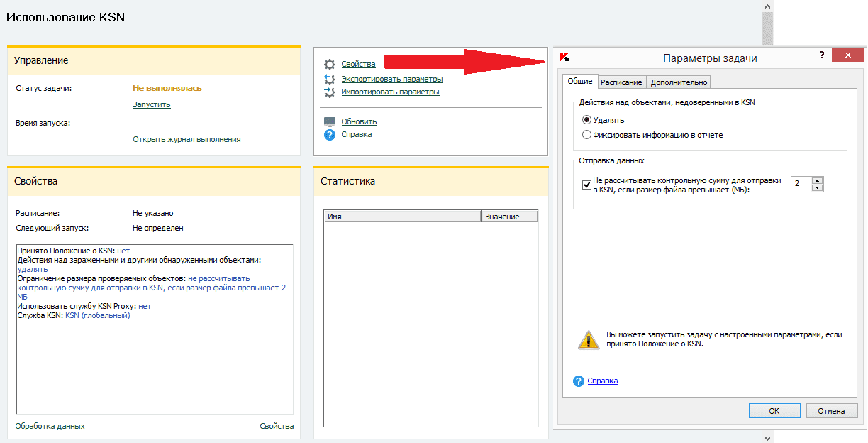Click the yellow warning triangle icon
The height and width of the screenshot is (443, 868).
pos(589,339)
